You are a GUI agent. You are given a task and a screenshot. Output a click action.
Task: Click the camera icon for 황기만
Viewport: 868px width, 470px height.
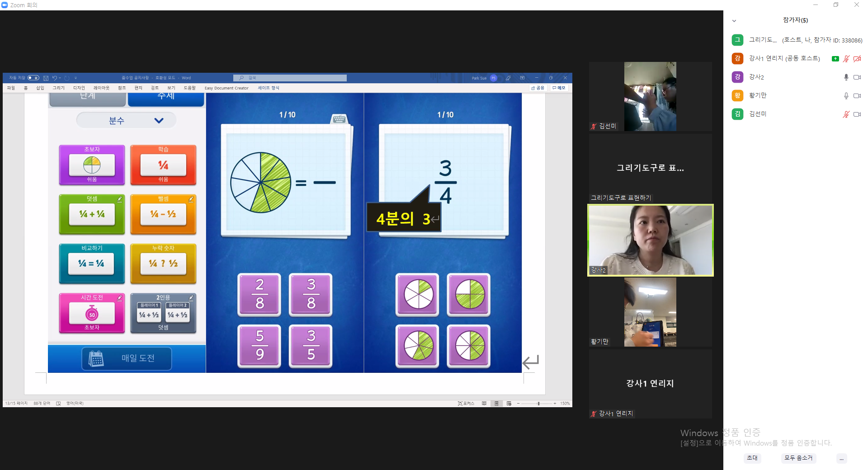[857, 96]
